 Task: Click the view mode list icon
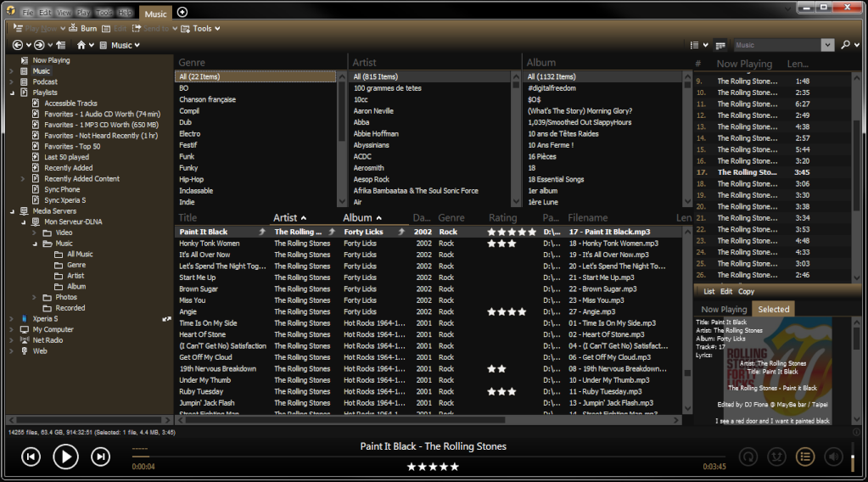(x=694, y=45)
